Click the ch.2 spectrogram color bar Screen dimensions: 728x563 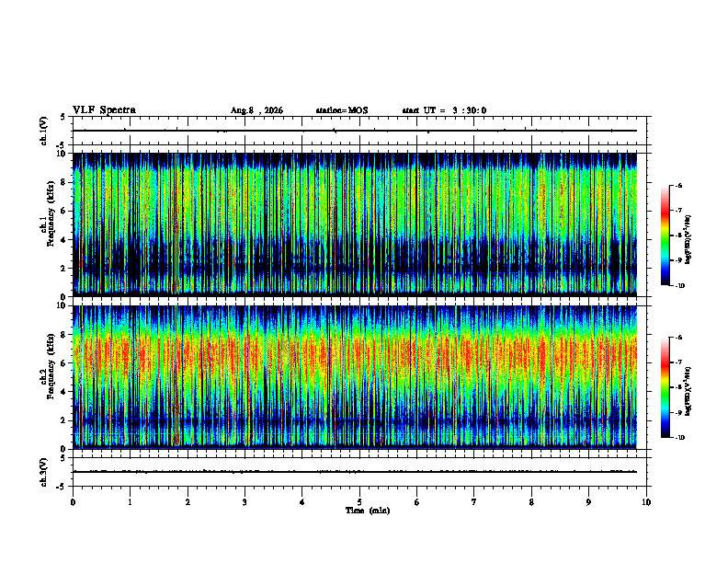[x=665, y=387]
